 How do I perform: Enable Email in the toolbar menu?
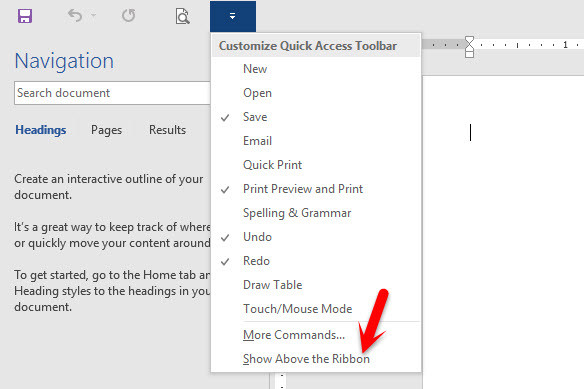click(x=316, y=141)
